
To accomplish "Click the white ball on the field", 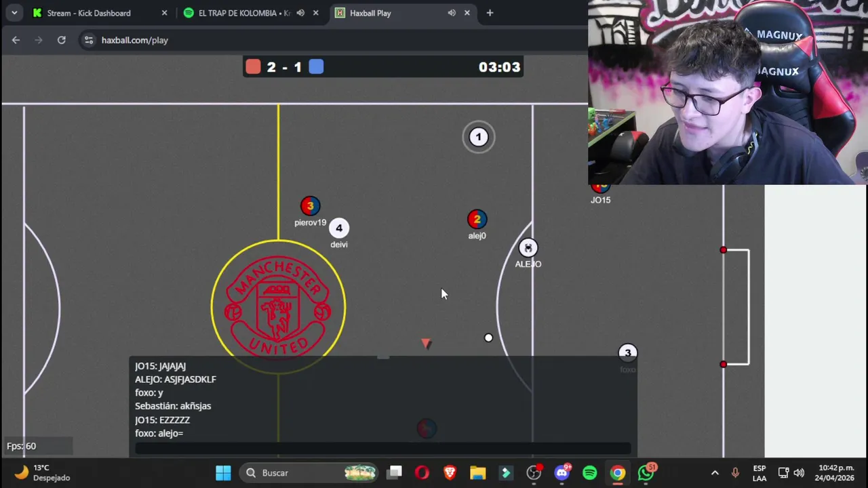I will coord(488,338).
